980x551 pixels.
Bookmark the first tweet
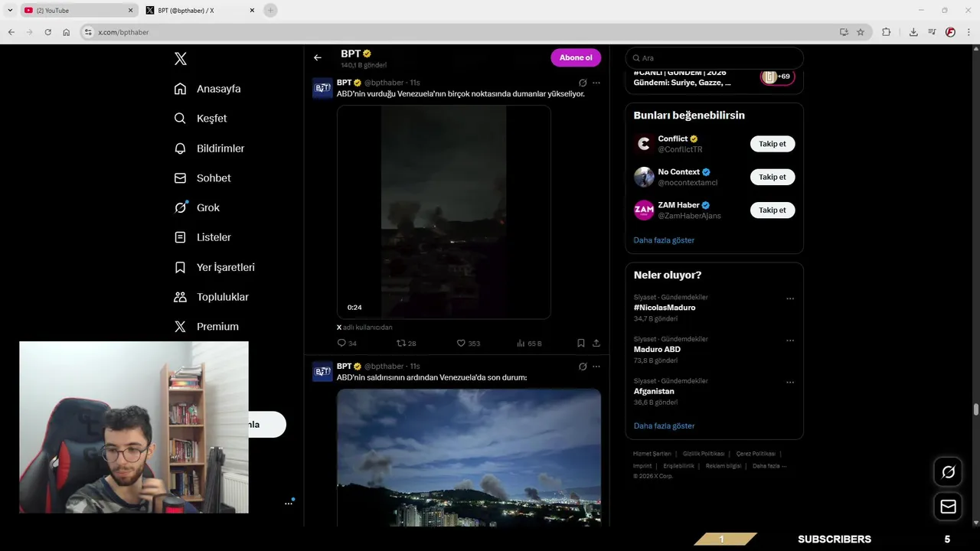click(x=581, y=344)
